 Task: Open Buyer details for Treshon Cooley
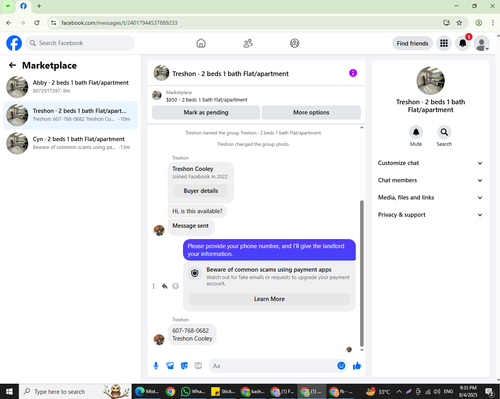pos(201,191)
